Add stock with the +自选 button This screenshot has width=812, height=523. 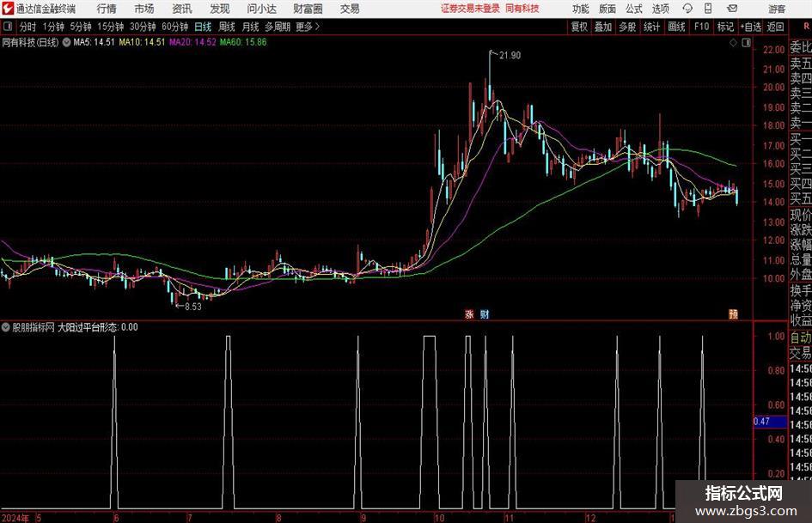(x=750, y=27)
